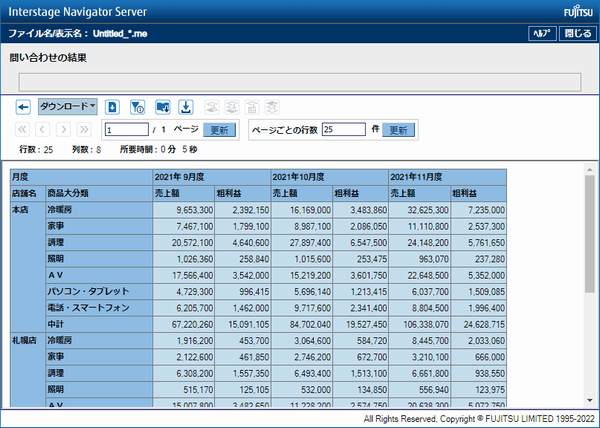Click the scrollbar up arrow
This screenshot has height=428, width=600.
(x=590, y=169)
